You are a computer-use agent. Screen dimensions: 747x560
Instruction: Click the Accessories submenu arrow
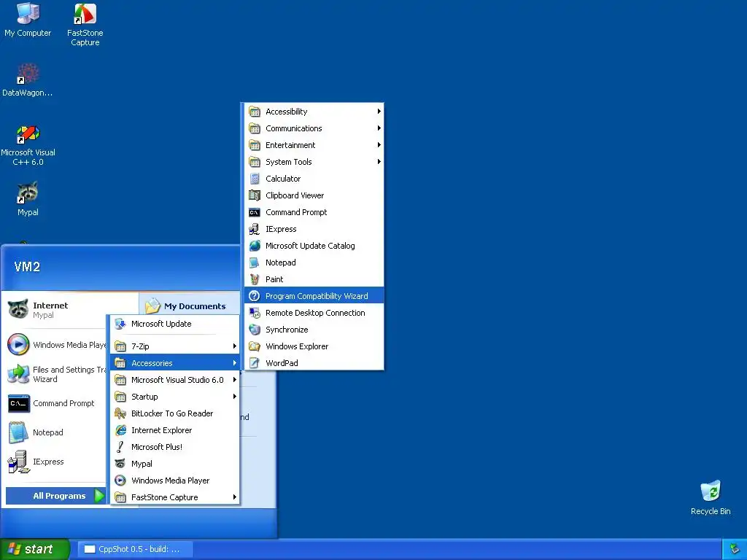pos(234,363)
